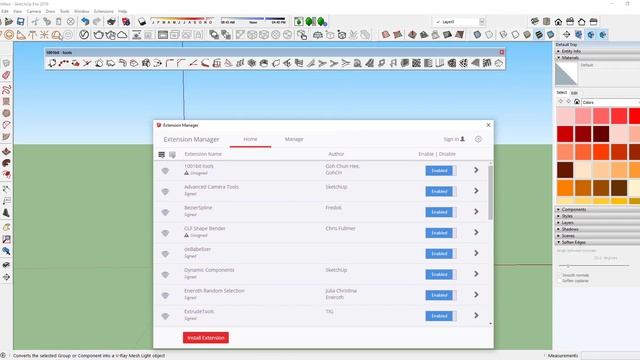Open the Edit tab in Materials panel

click(x=574, y=93)
